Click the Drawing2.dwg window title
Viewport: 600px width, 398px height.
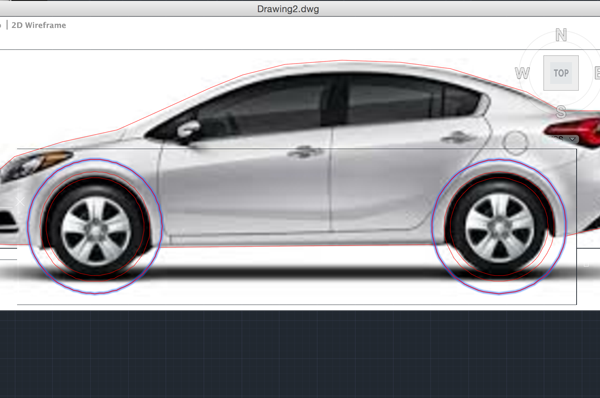pyautogui.click(x=288, y=9)
